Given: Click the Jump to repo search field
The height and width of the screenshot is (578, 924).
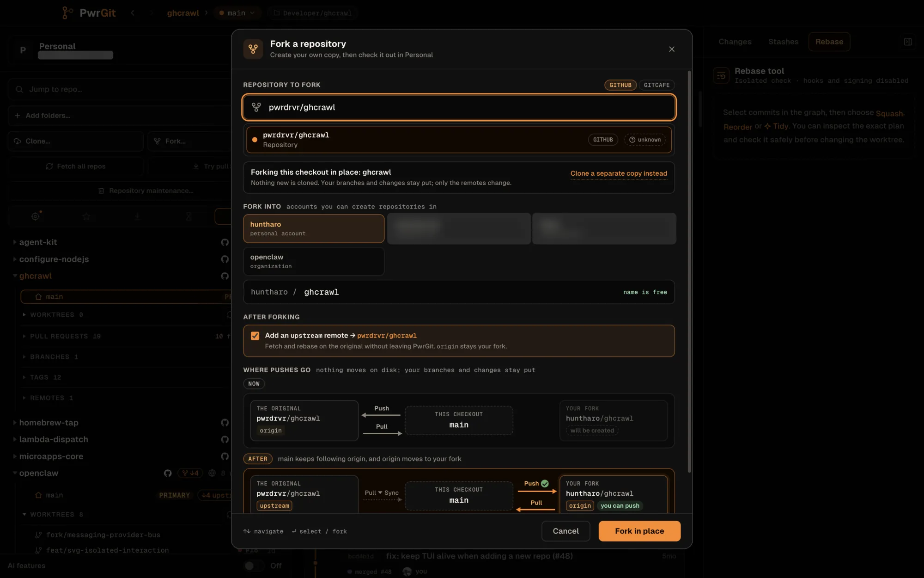Looking at the screenshot, I should coord(120,89).
